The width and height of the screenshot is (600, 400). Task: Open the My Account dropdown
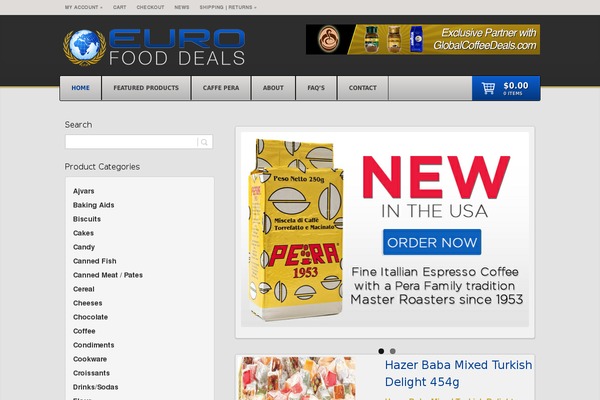click(83, 7)
